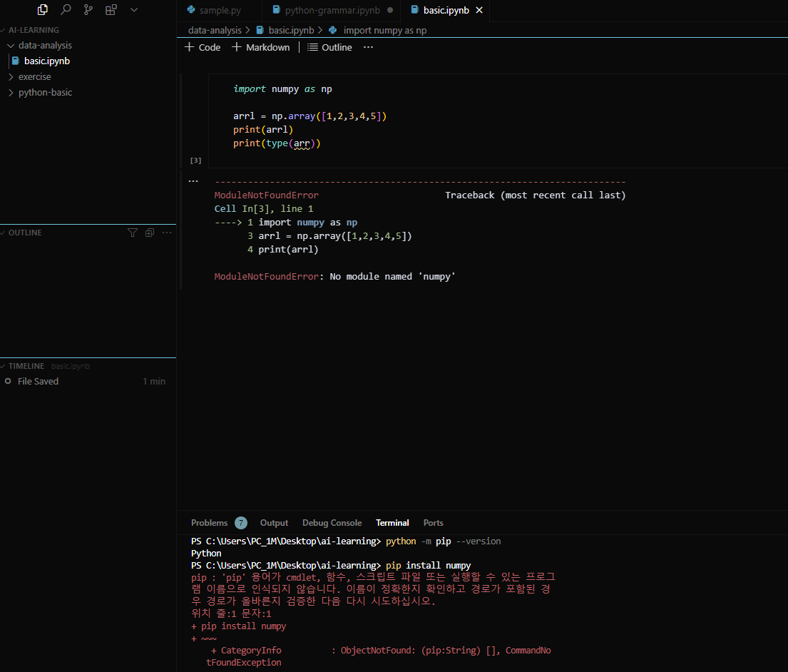
Task: Click 'pip install numpy' terminal command
Action: 428,566
